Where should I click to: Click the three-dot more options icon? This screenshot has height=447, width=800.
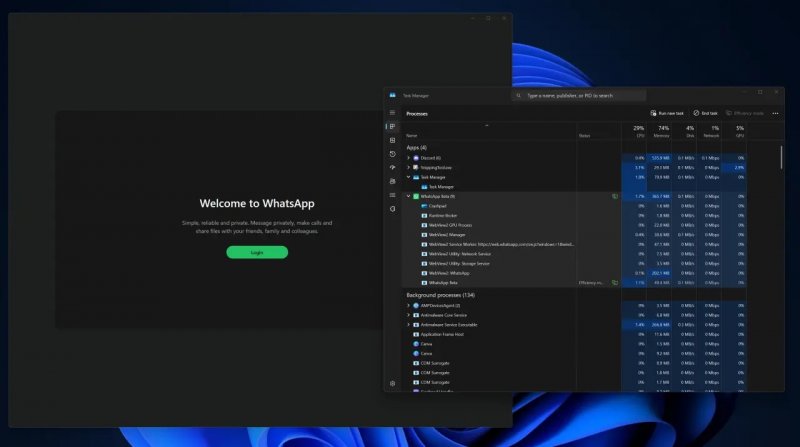(775, 113)
